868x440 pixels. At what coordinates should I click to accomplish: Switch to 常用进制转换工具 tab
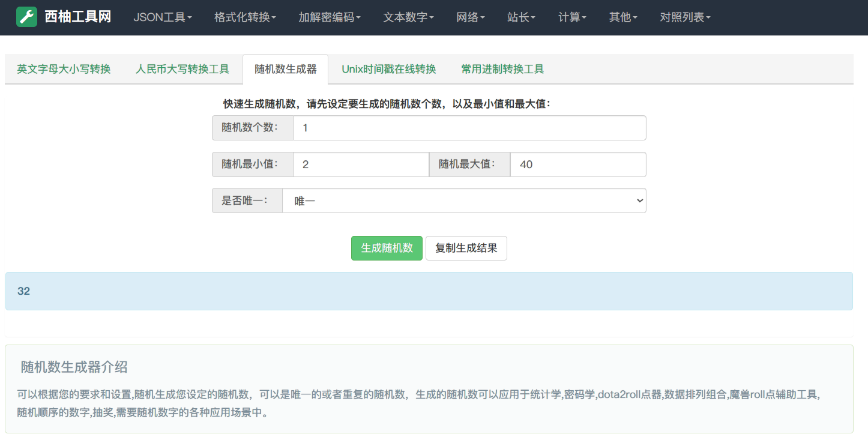(502, 69)
